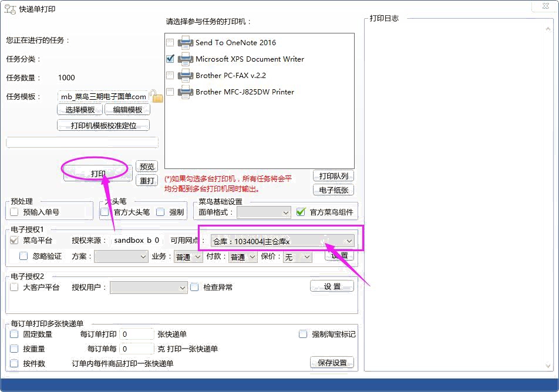This screenshot has width=559, height=392.
Task: Click the 每订单打印 quantity input field
Action: click(136, 334)
